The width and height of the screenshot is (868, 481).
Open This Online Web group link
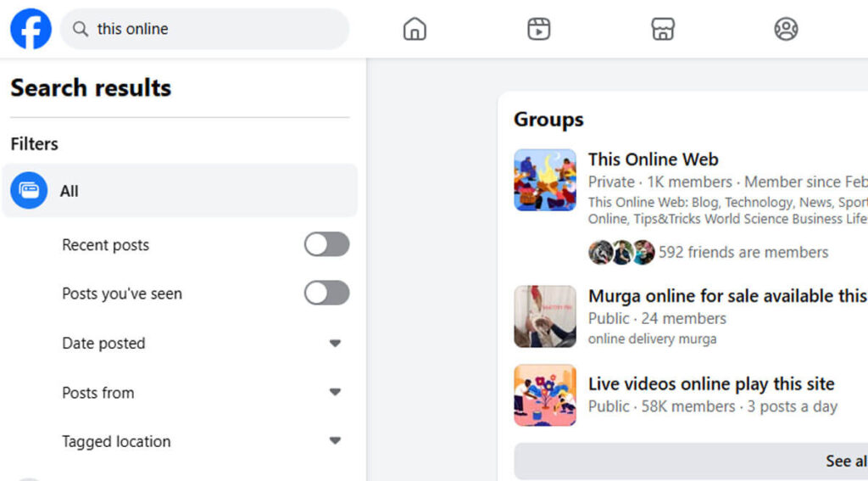653,159
